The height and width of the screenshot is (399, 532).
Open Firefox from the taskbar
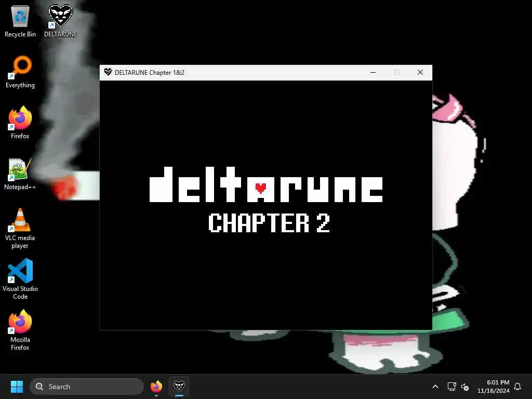tap(156, 387)
